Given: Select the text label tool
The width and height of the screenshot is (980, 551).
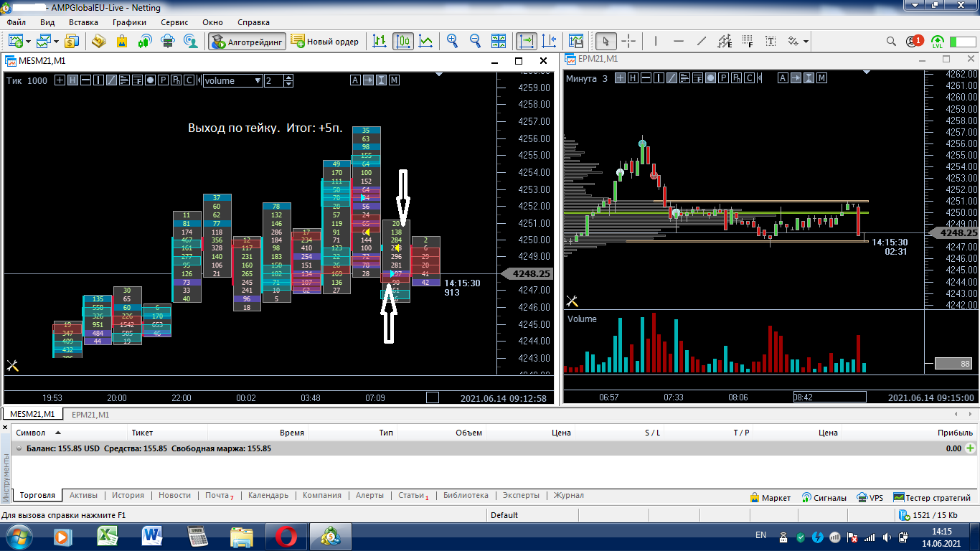Looking at the screenshot, I should pyautogui.click(x=771, y=41).
